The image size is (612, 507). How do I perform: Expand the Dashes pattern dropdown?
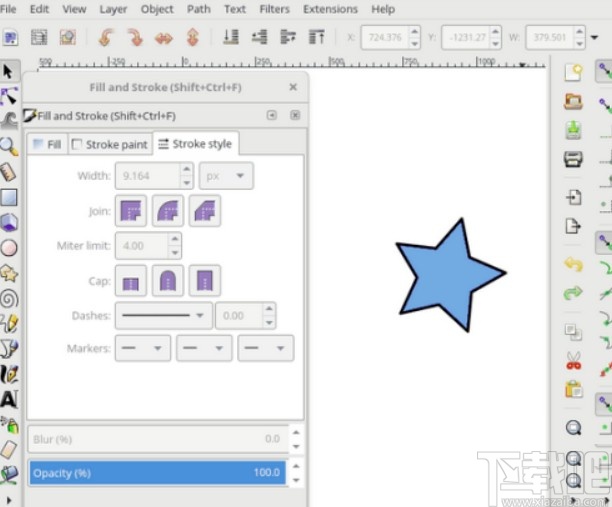pyautogui.click(x=163, y=316)
